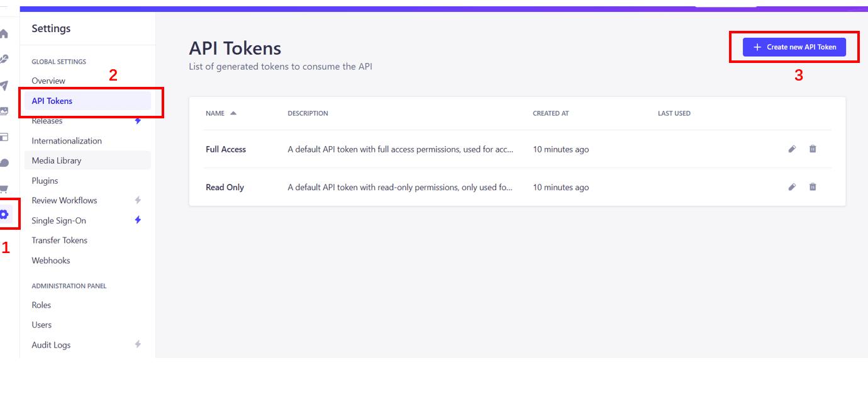Open the Strapi Cloud icon in sidebar
Viewport: 868px width, 401px height.
[5, 162]
